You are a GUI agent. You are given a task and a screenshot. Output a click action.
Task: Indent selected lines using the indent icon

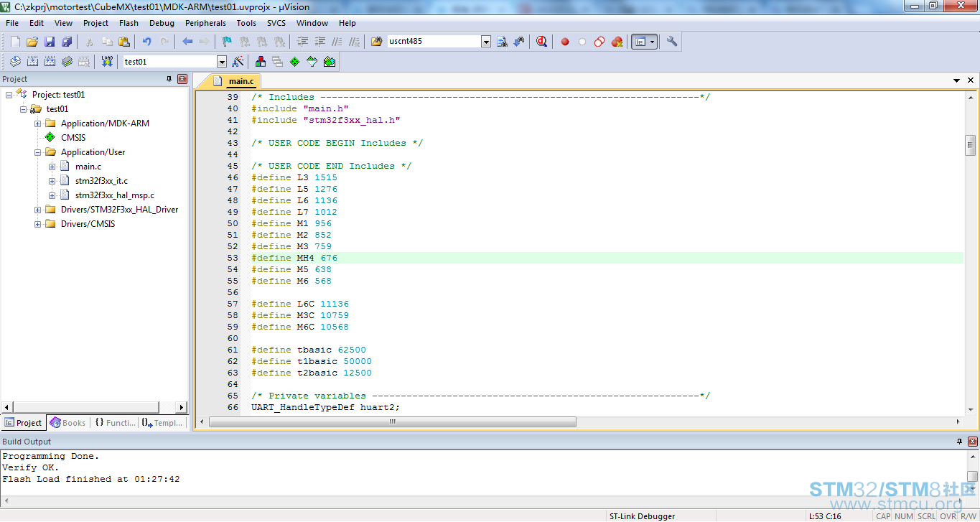tap(303, 42)
